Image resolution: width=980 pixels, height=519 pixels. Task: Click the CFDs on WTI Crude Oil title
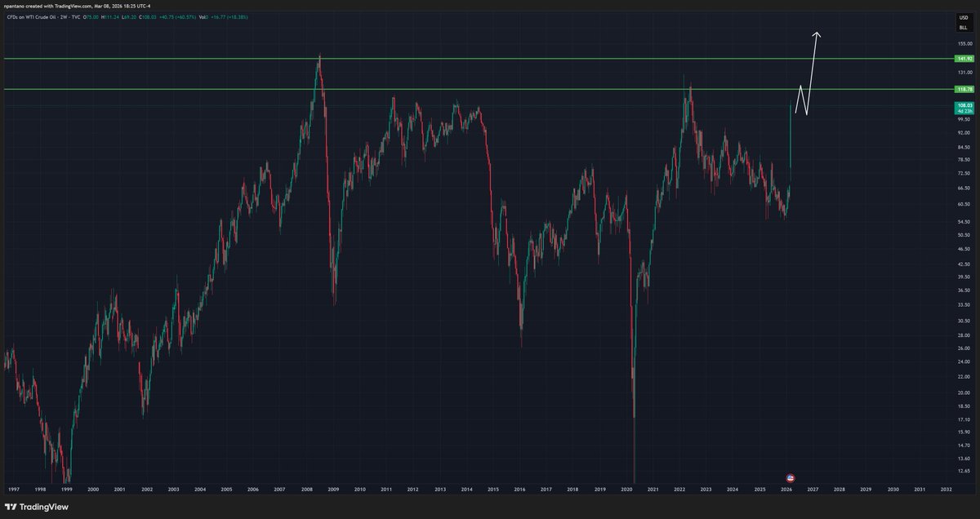click(43, 17)
